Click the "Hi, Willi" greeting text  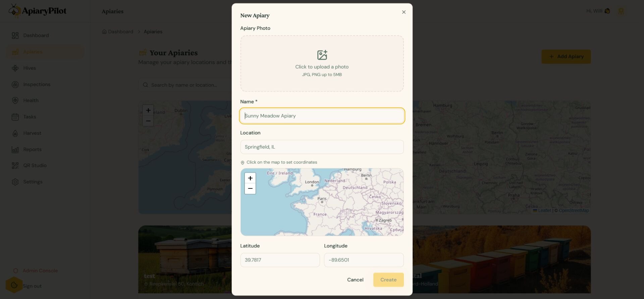click(x=594, y=11)
